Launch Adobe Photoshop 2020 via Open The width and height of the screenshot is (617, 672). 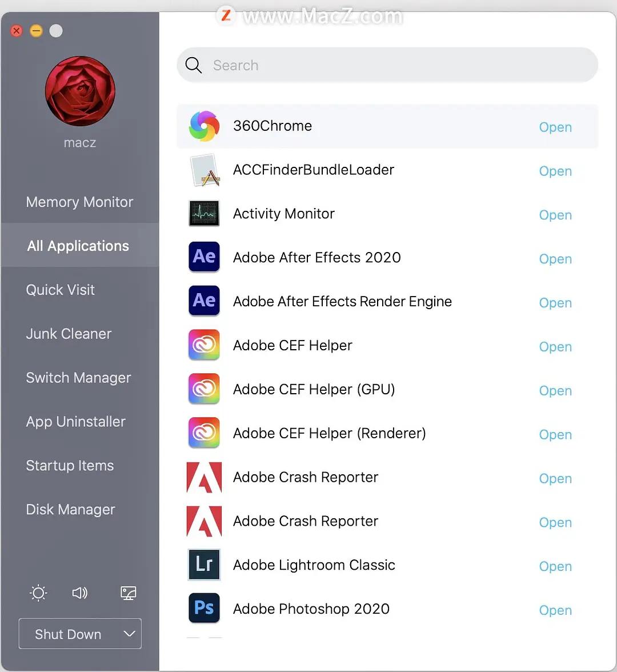pos(555,610)
